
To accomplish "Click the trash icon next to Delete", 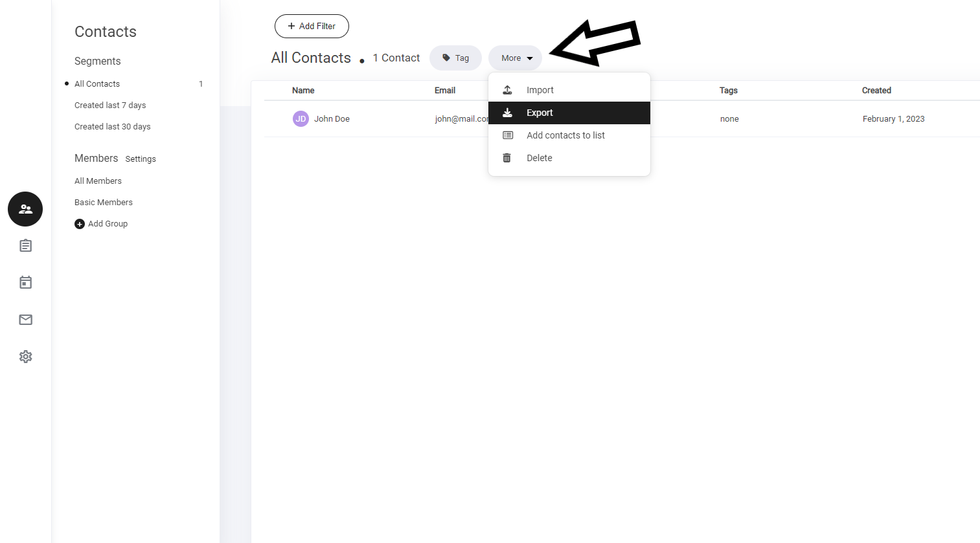I will [x=507, y=158].
